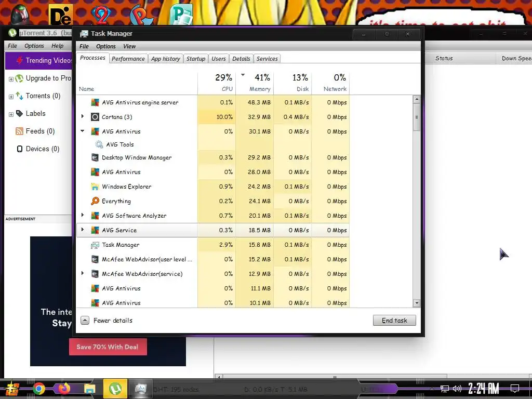532x399 pixels.
Task: Click the End task button
Action: click(394, 321)
